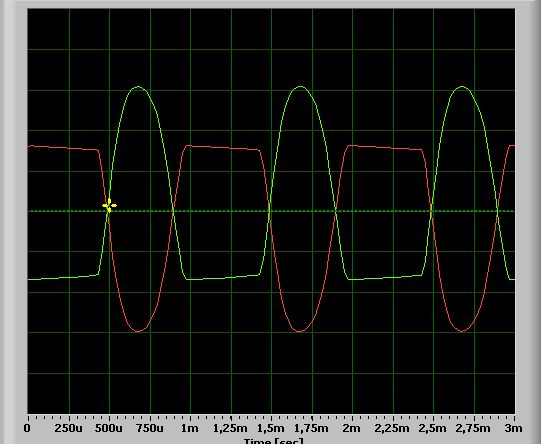Click the Time [sec] axis title
The height and width of the screenshot is (444, 541).
(274, 441)
